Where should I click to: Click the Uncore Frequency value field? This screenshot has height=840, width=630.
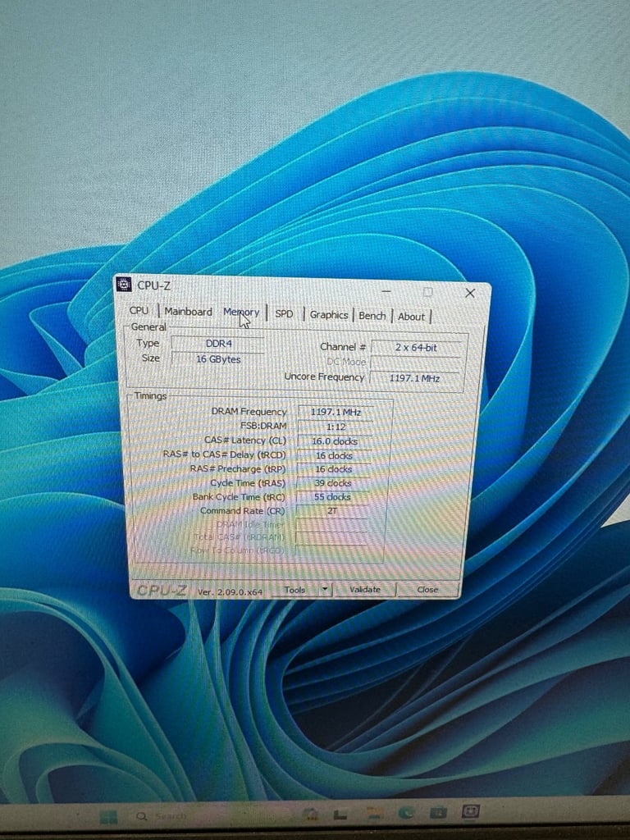click(x=414, y=377)
